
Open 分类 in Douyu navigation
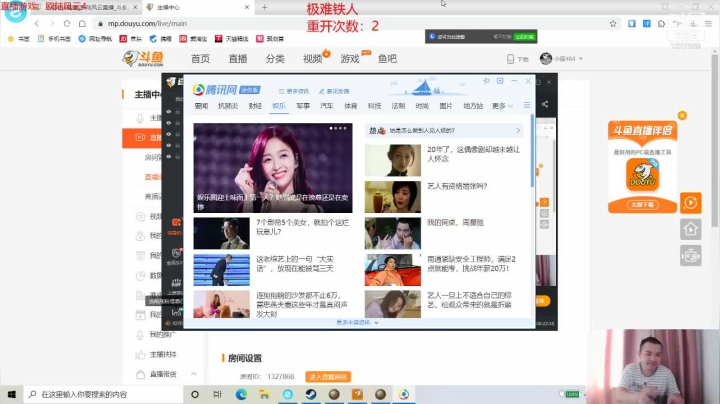coord(275,59)
